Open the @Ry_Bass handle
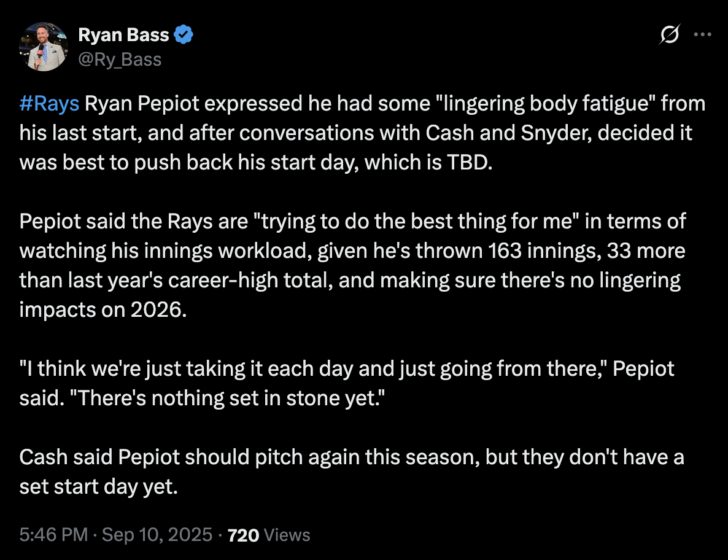The width and height of the screenshot is (728, 560). (x=120, y=59)
